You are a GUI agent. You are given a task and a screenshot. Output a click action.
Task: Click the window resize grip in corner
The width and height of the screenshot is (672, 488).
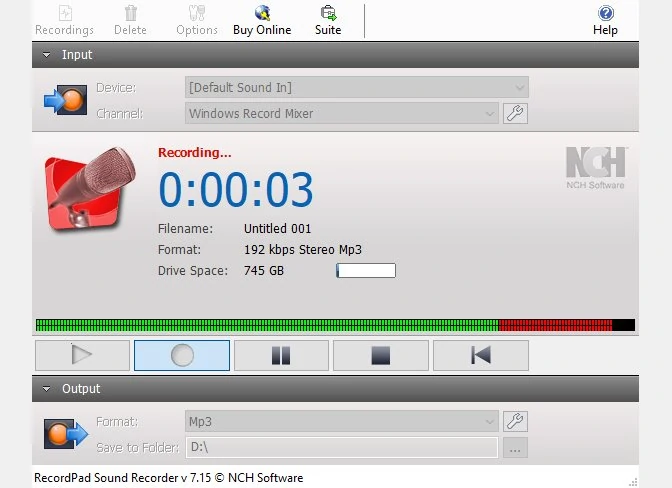pyautogui.click(x=633, y=482)
